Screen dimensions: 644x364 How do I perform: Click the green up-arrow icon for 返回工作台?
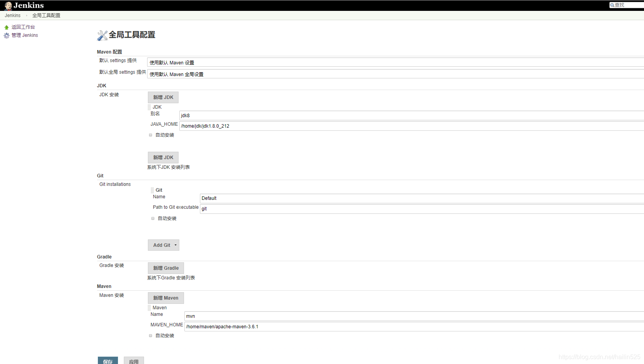pyautogui.click(x=7, y=27)
